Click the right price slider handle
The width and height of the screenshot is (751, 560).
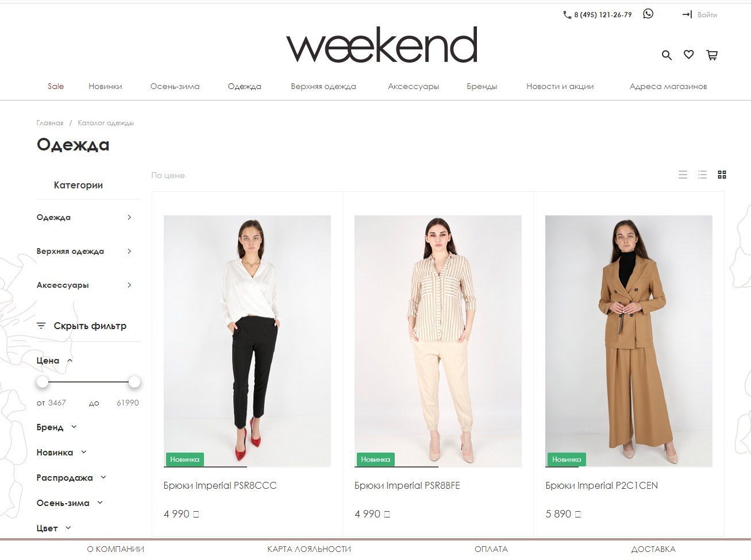(x=134, y=382)
